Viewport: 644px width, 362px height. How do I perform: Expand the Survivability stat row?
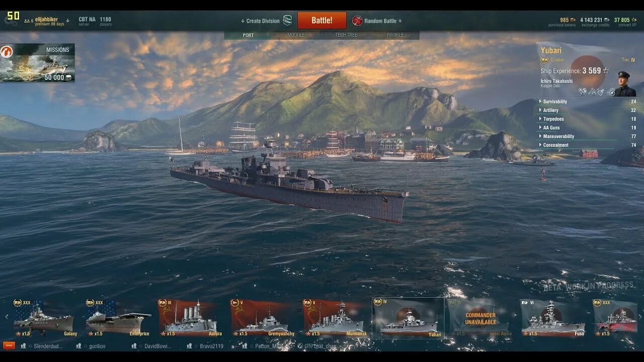(588, 102)
